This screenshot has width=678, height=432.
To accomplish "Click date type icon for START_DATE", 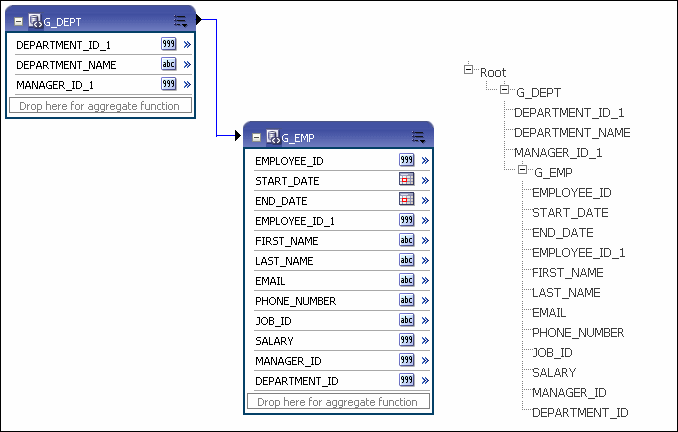I will (406, 180).
